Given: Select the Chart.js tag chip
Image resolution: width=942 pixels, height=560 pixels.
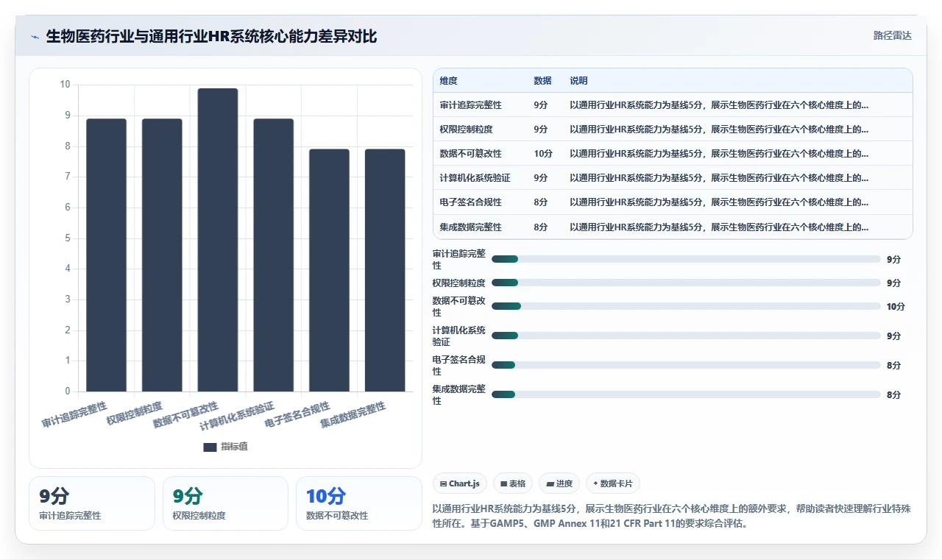Looking at the screenshot, I should pyautogui.click(x=460, y=483).
